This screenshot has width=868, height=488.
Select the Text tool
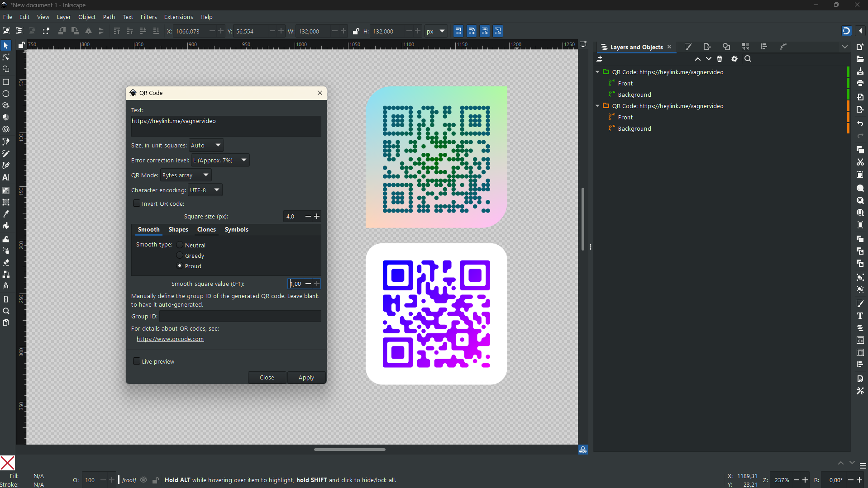pyautogui.click(x=6, y=177)
